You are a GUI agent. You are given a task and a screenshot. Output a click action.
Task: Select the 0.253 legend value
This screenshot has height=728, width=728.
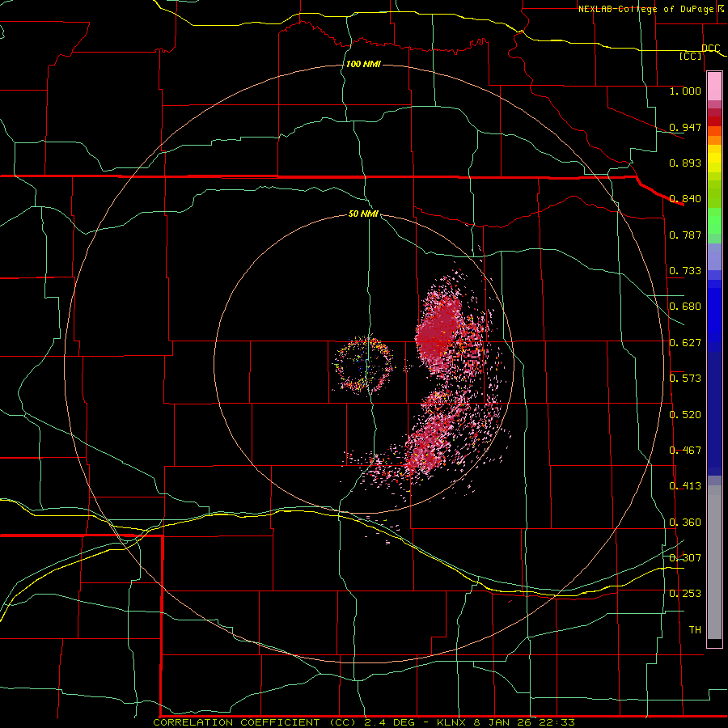pos(685,594)
